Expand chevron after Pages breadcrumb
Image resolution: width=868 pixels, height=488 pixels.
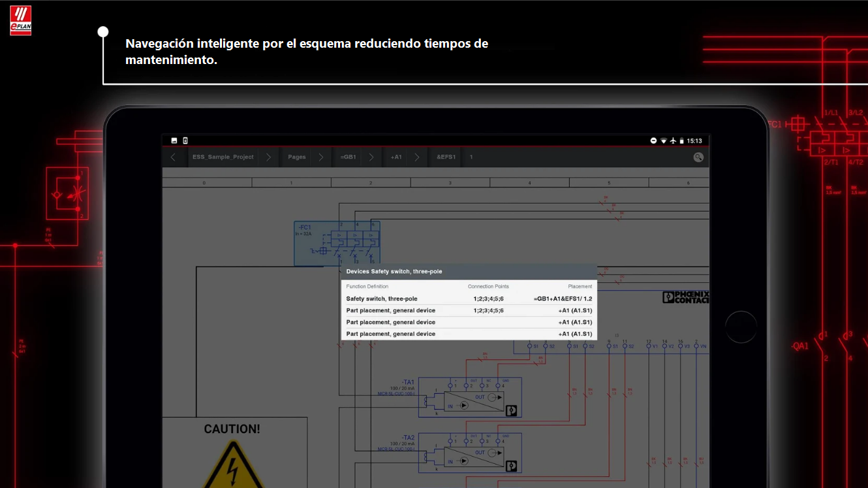pos(320,157)
